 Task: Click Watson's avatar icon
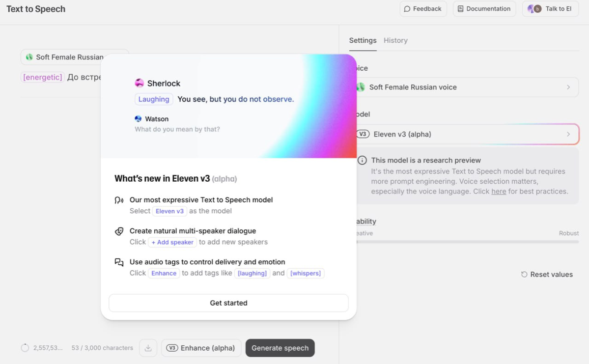coord(138,119)
